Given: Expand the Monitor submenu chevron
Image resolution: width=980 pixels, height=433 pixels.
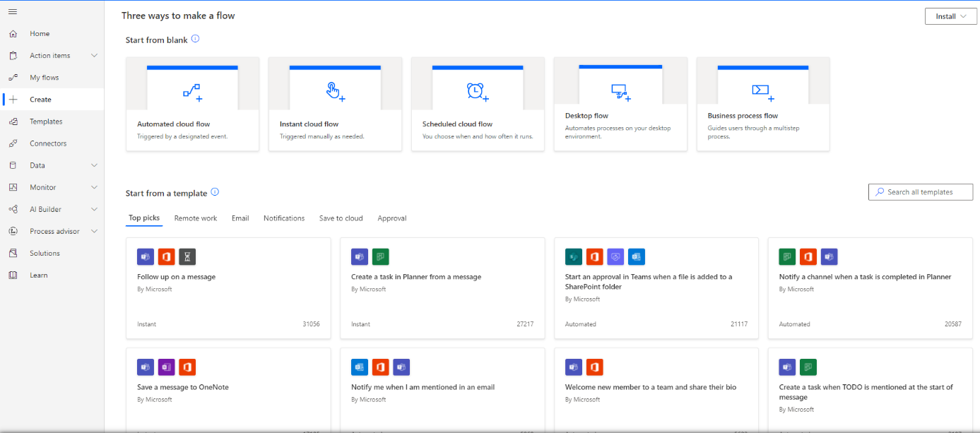Looking at the screenshot, I should click(x=94, y=187).
